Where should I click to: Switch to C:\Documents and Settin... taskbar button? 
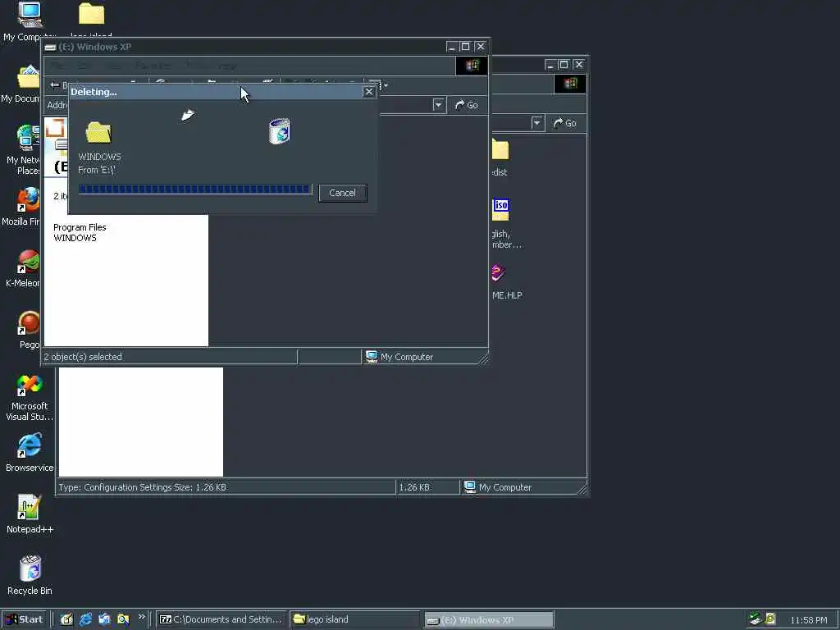point(221,619)
